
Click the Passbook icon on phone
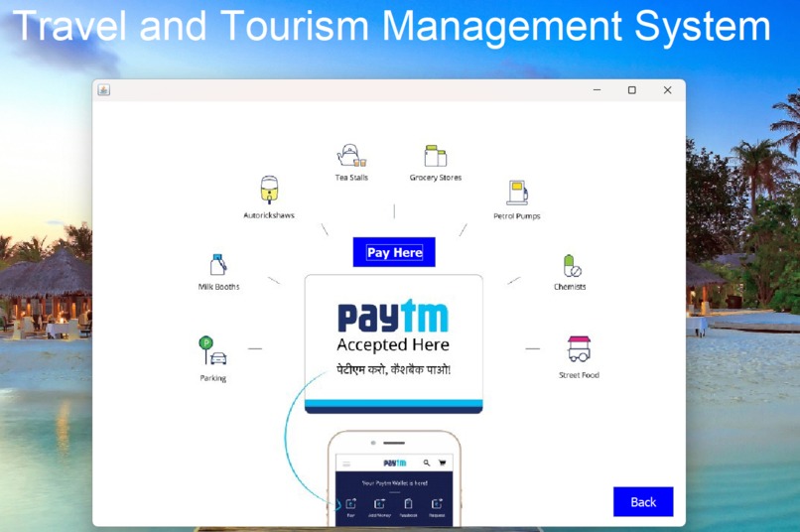pyautogui.click(x=408, y=504)
